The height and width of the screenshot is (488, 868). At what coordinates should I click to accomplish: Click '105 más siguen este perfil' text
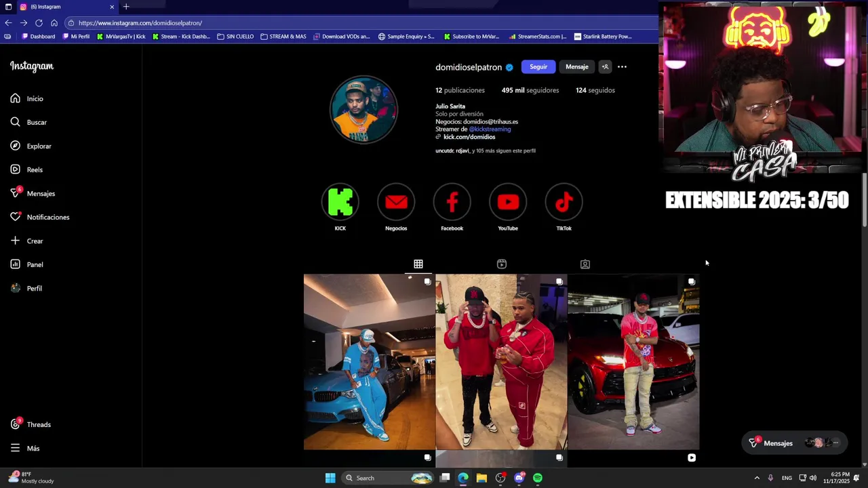coord(506,150)
